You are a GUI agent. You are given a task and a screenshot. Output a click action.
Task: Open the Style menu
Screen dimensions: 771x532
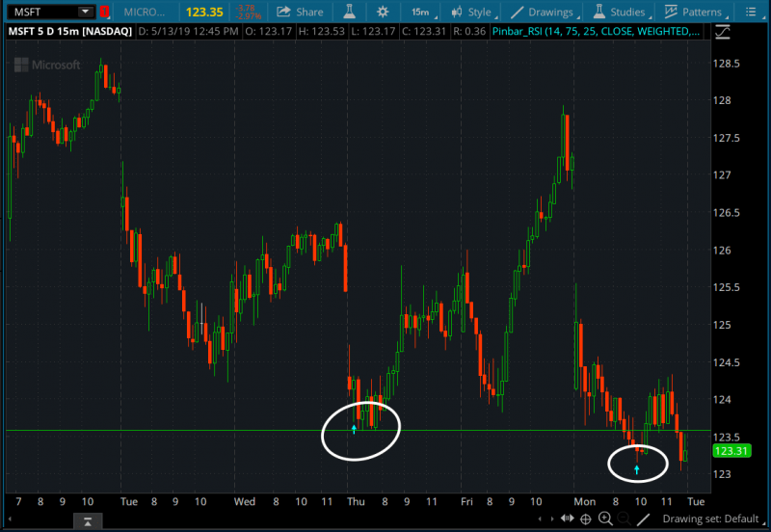[474, 12]
